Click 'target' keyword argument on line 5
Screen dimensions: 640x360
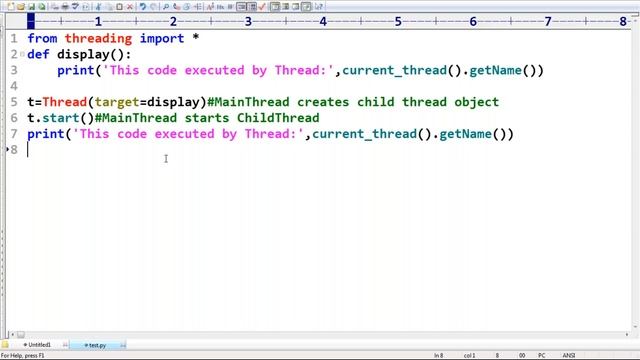117,102
